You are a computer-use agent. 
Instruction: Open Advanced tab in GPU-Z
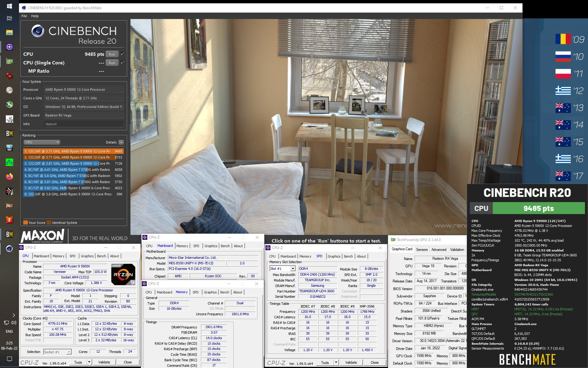(x=439, y=250)
